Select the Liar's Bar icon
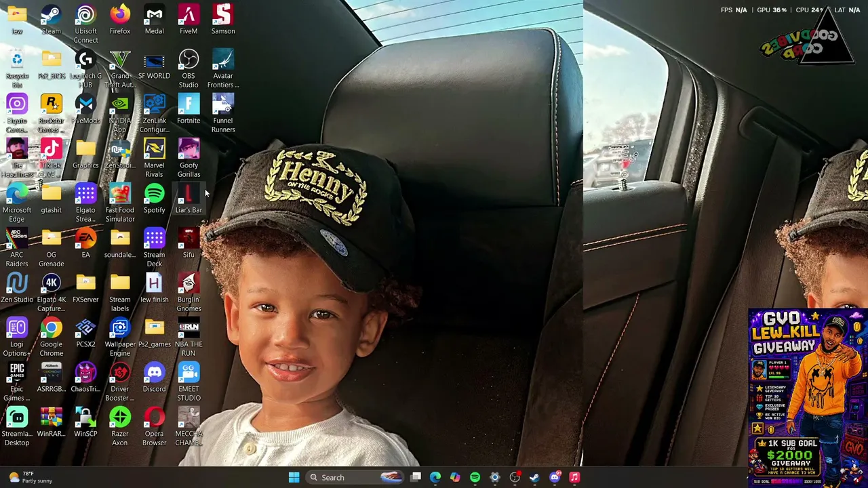Viewport: 868px width, 488px height. point(189,199)
